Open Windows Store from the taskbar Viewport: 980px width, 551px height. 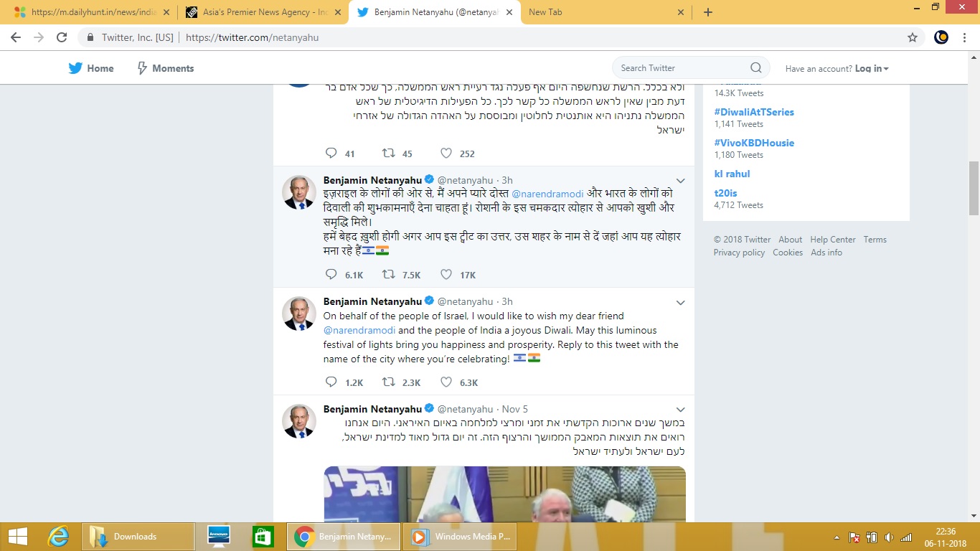point(263,536)
